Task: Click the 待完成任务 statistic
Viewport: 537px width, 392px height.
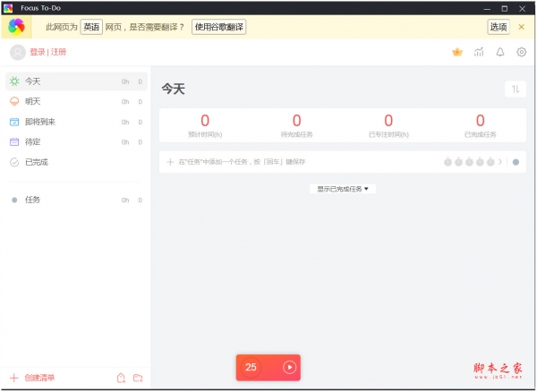Action: point(296,125)
